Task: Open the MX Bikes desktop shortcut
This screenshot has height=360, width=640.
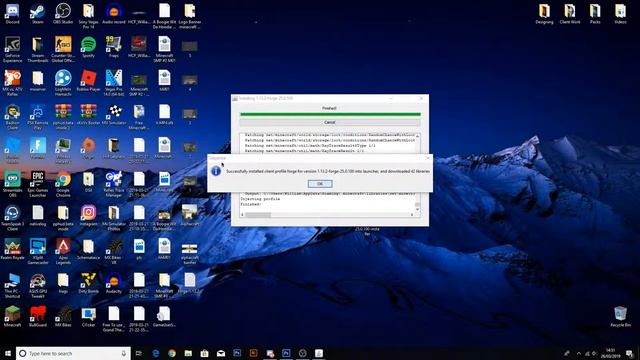Action: coord(63,316)
